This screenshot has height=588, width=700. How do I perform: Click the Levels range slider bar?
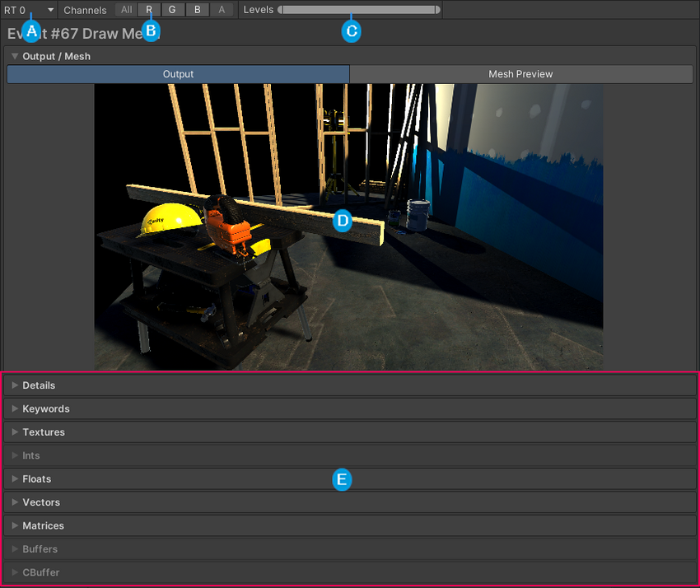click(357, 10)
